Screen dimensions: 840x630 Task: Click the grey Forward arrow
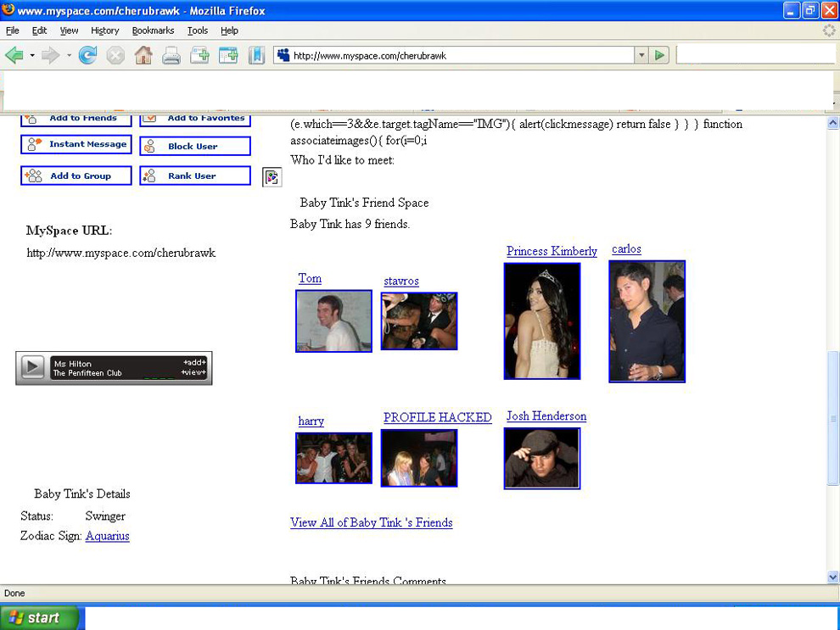pos(50,55)
